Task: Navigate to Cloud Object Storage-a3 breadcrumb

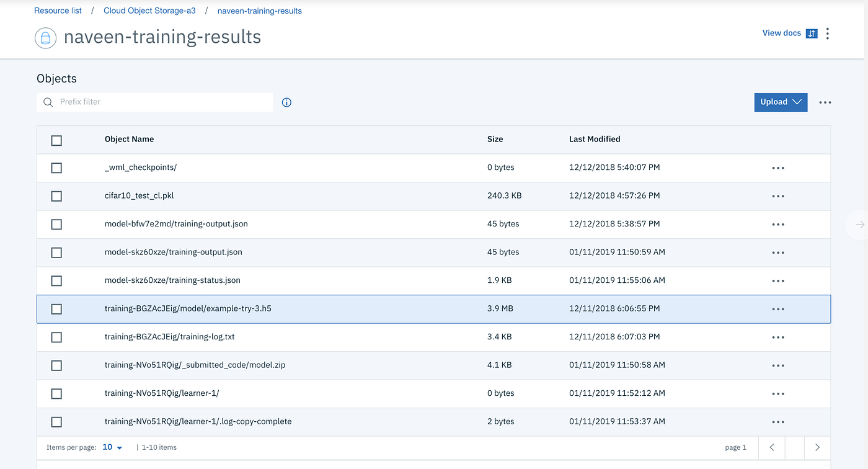Action: (149, 11)
